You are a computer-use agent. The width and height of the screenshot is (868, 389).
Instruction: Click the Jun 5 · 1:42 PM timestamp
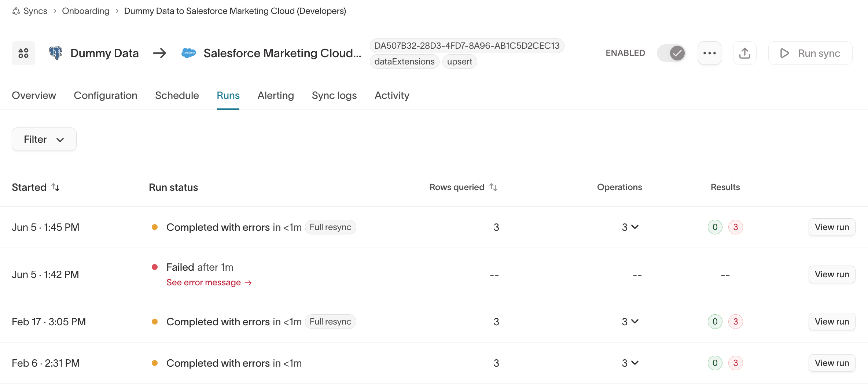coord(45,274)
